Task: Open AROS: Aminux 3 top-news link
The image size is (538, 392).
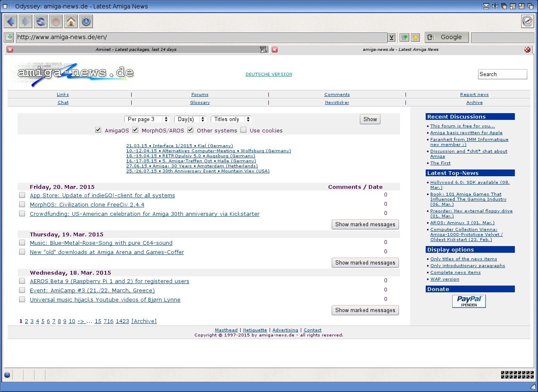Action: point(462,223)
